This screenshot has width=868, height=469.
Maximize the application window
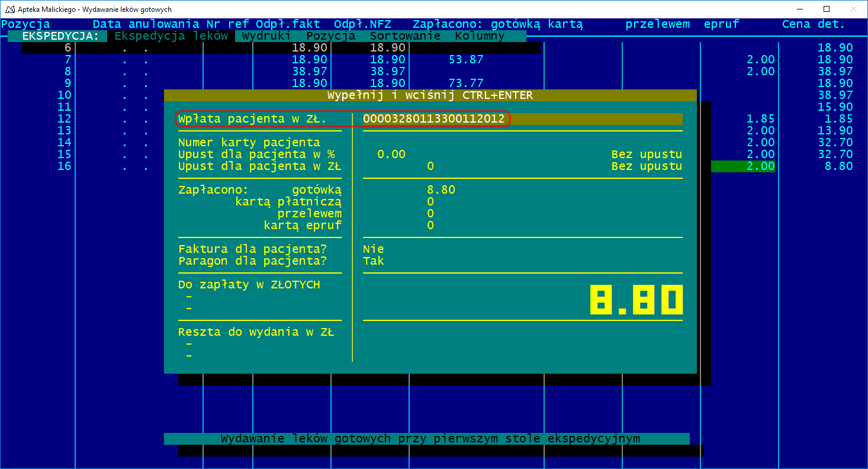point(826,9)
